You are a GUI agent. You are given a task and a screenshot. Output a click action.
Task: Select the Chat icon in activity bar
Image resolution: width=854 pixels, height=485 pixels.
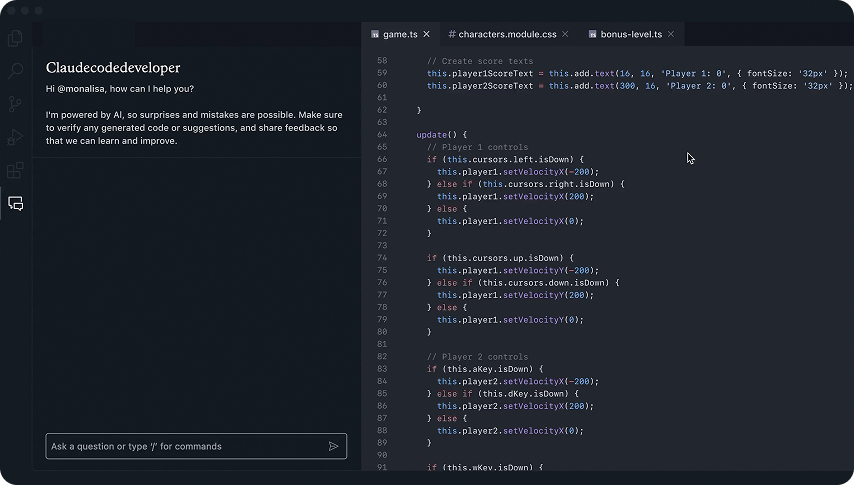click(15, 203)
